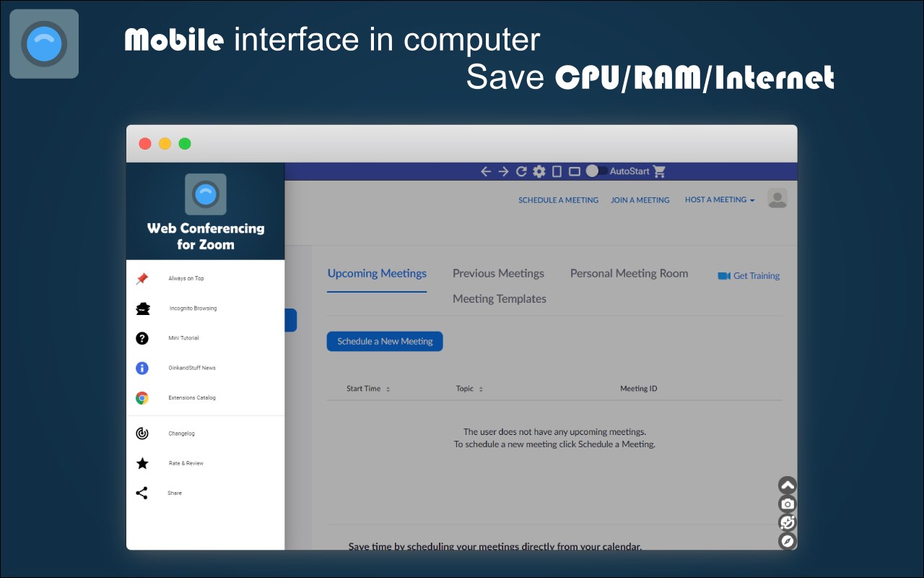Select the Share menu entry text
The height and width of the screenshot is (578, 924).
(175, 493)
